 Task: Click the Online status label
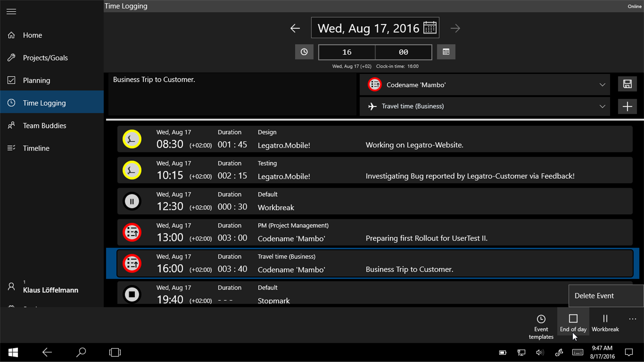[634, 6]
